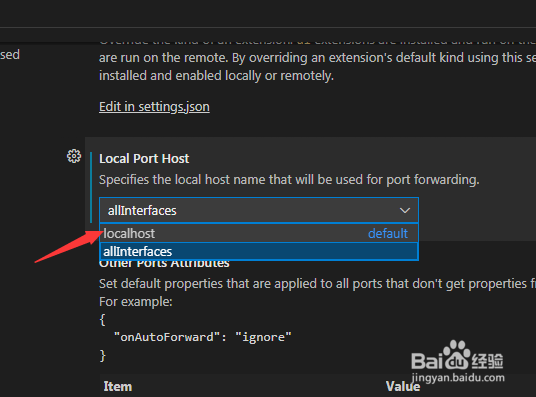Click the port forwarding description text
Image resolution: width=536 pixels, height=397 pixels.
(x=289, y=180)
